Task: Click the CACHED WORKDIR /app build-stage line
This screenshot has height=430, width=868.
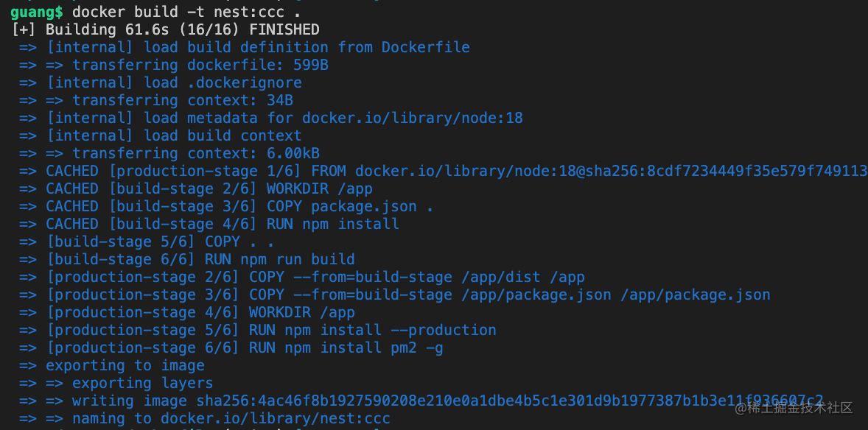Action: [x=196, y=188]
